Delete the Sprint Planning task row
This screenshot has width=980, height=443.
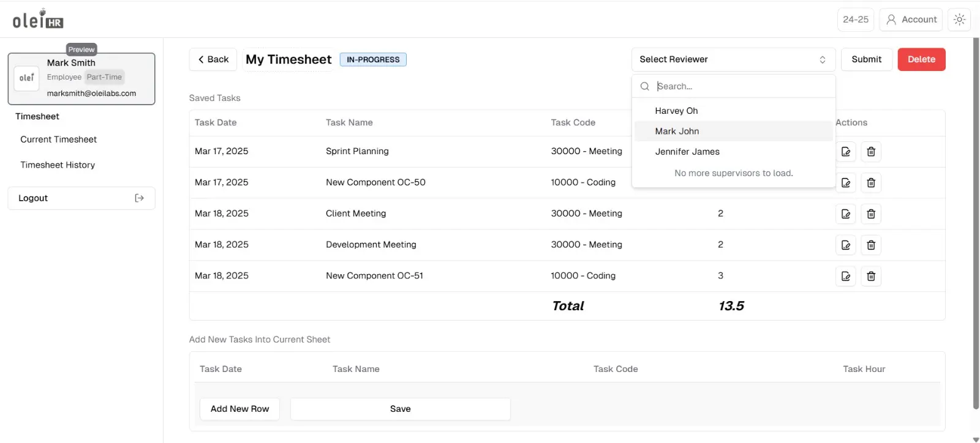871,152
